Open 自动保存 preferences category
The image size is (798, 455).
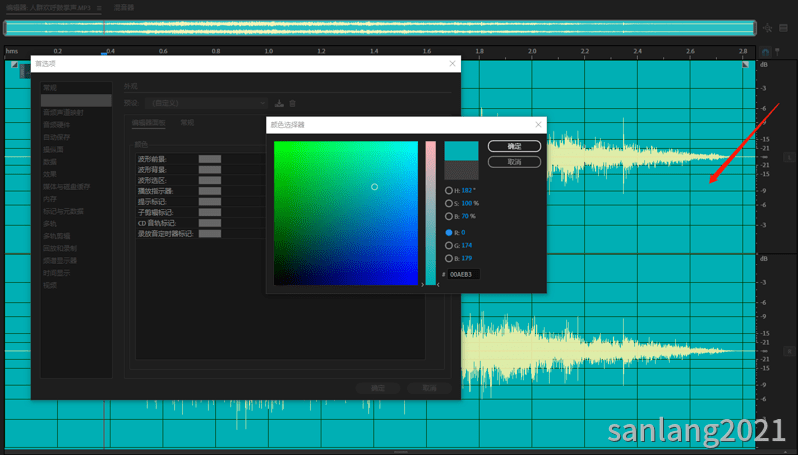click(56, 137)
